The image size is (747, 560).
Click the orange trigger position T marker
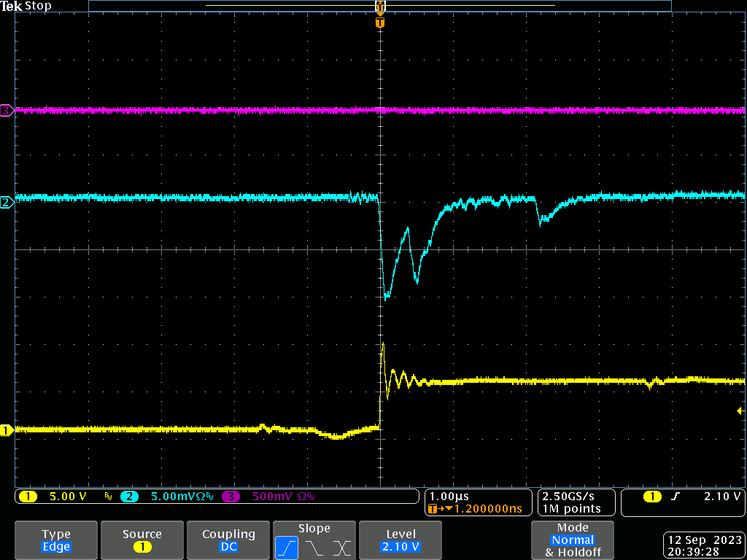[x=379, y=23]
